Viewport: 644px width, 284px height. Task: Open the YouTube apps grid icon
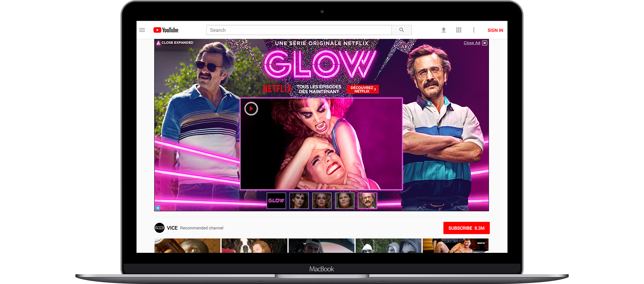(459, 30)
